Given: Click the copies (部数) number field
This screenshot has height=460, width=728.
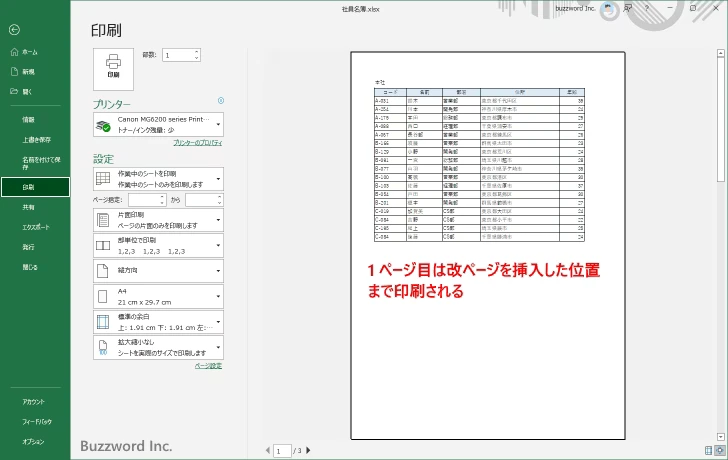Looking at the screenshot, I should 177,55.
